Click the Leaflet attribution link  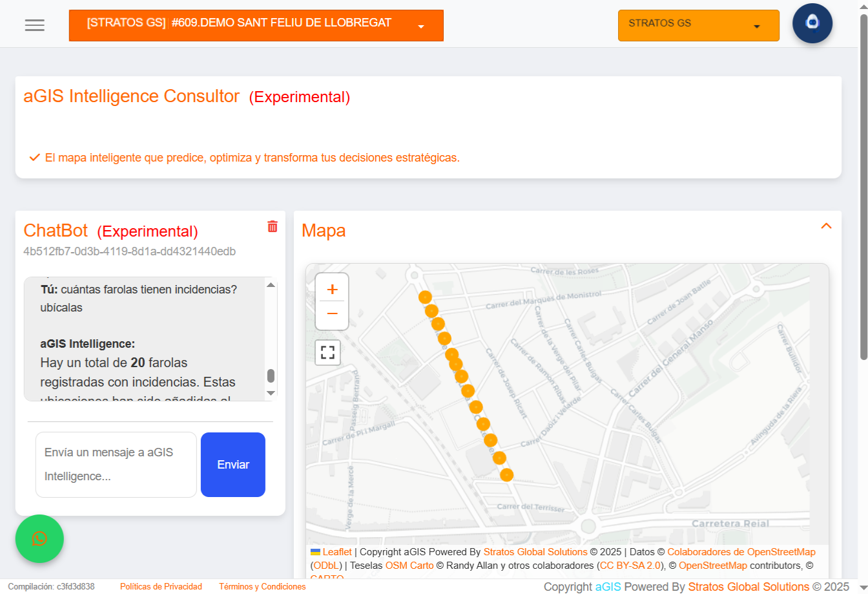pos(336,552)
